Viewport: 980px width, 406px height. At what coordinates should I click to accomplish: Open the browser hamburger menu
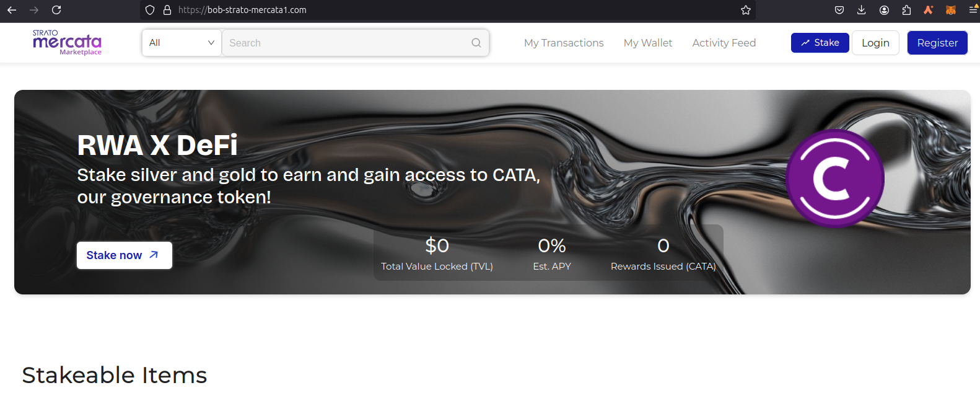[973, 10]
